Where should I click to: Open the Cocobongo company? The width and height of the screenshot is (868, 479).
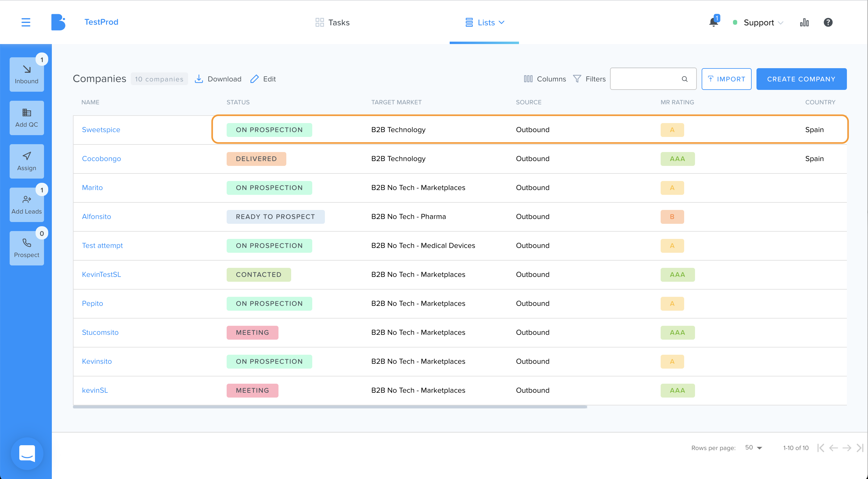click(102, 159)
